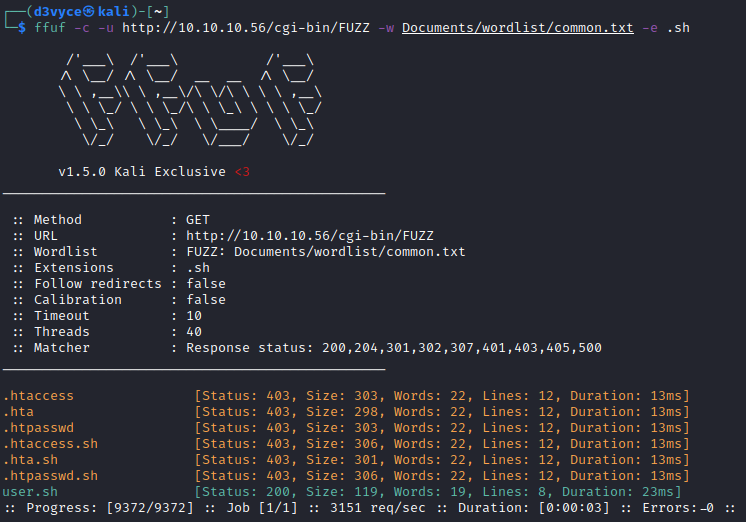Click the user.sh result entry
The image size is (746, 522).
[30, 492]
